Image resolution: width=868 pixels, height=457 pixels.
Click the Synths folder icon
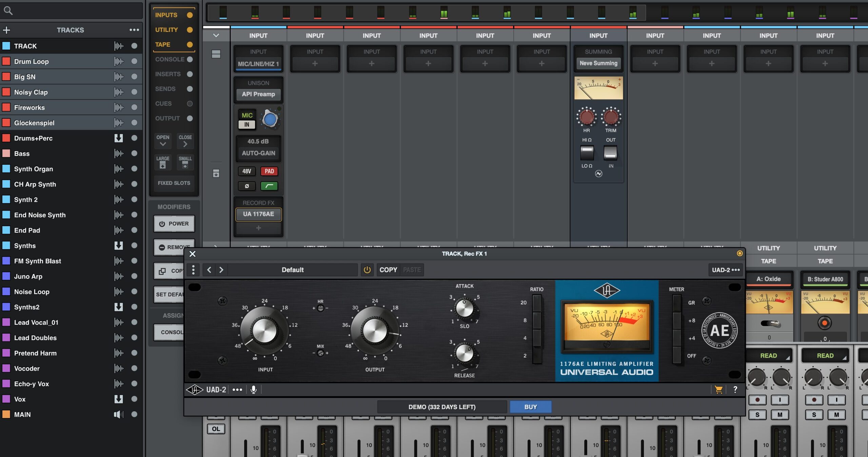pos(119,245)
